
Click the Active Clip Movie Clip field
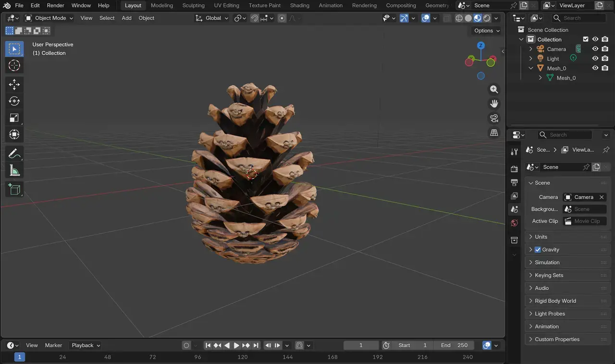pyautogui.click(x=584, y=221)
